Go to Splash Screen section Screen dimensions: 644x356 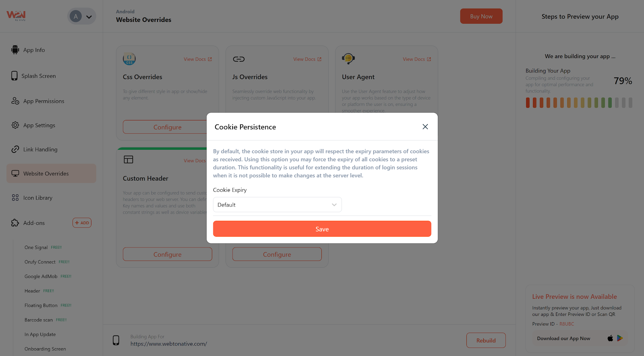38,76
